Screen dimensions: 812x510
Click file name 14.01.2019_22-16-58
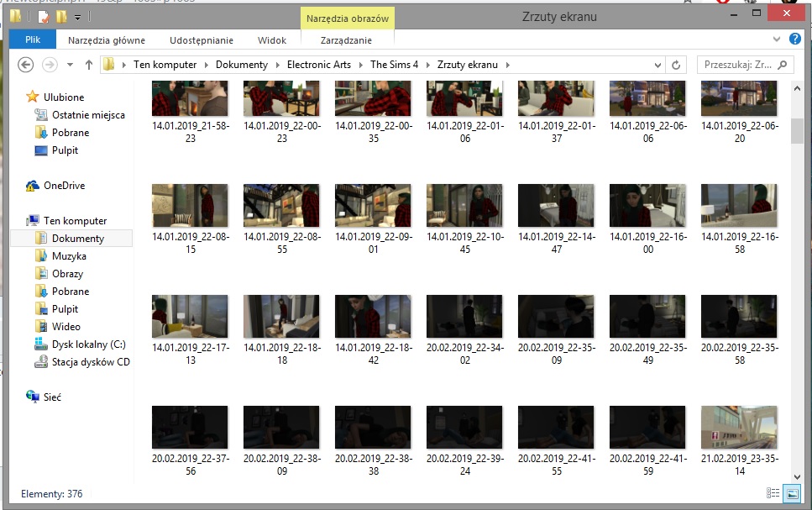point(740,243)
